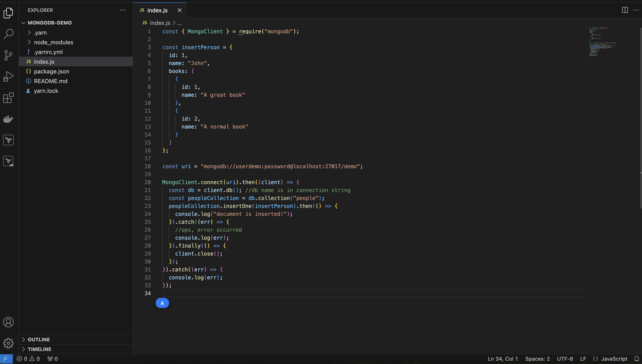Click require("mongodb") on line 1
The image size is (642, 364).
[x=267, y=32]
